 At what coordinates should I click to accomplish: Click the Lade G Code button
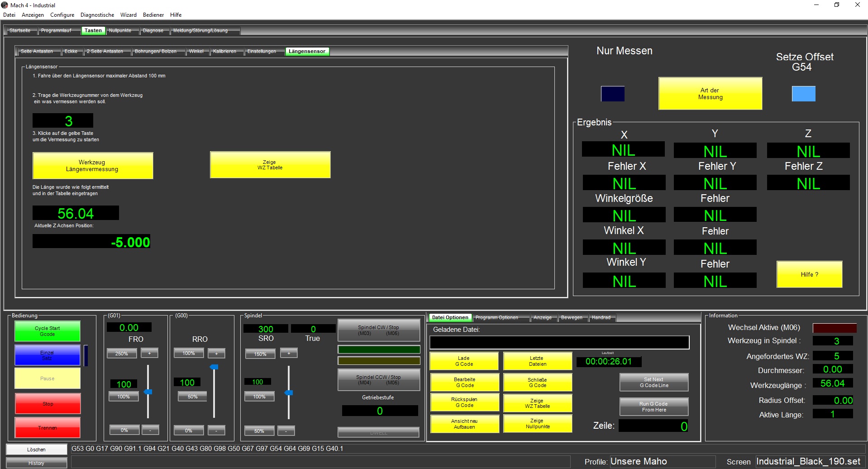pyautogui.click(x=464, y=361)
